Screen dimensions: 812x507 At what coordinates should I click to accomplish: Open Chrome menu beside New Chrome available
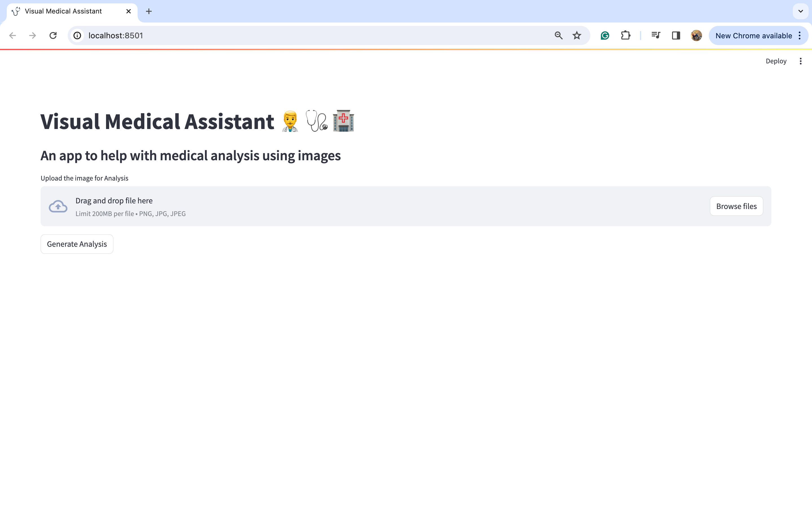(x=800, y=35)
